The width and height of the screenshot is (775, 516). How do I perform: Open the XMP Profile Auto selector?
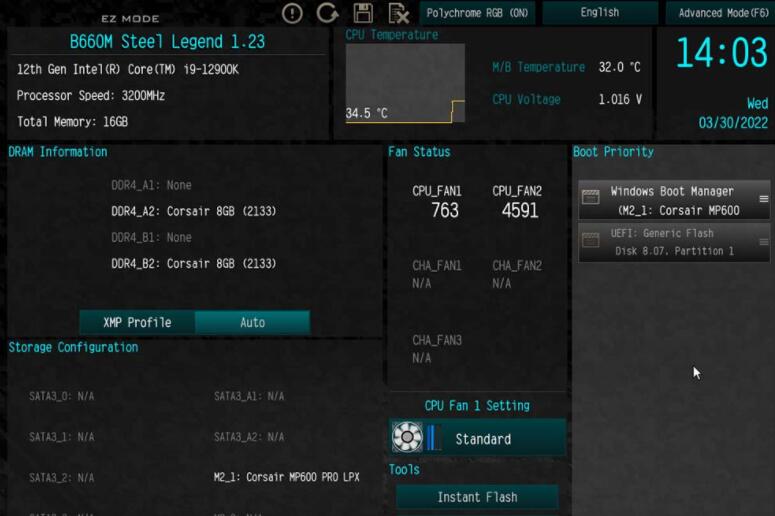click(x=252, y=322)
